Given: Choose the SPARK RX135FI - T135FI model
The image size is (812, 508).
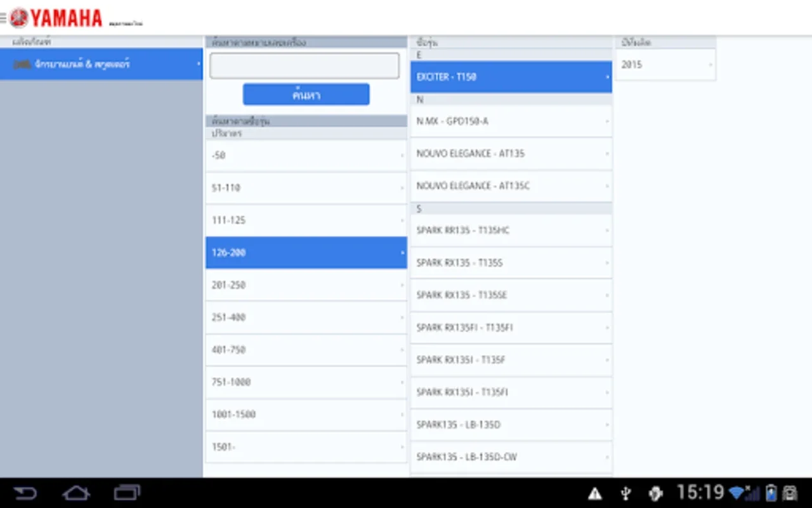Looking at the screenshot, I should click(511, 328).
